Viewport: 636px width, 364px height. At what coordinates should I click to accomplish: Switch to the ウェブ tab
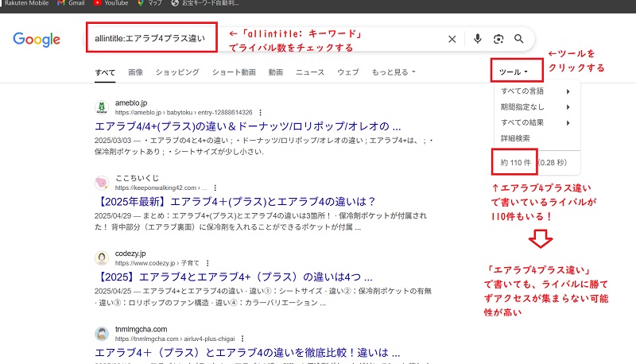tap(348, 72)
